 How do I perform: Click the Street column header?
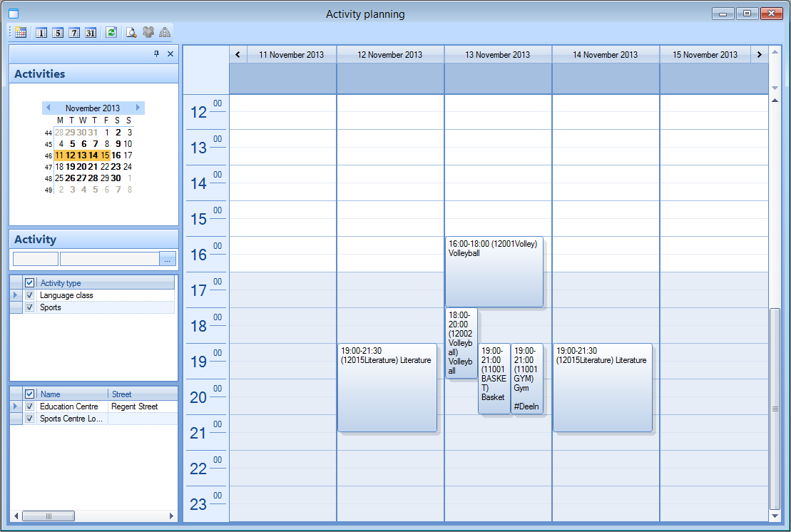coord(141,394)
